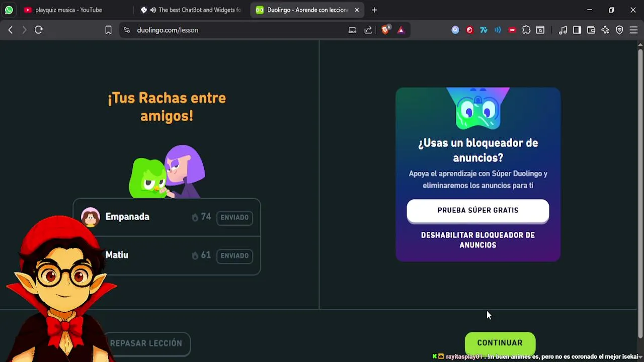The height and width of the screenshot is (362, 644).
Task: Click PRUEBA SÚPER GRATIS button
Action: pos(478,211)
